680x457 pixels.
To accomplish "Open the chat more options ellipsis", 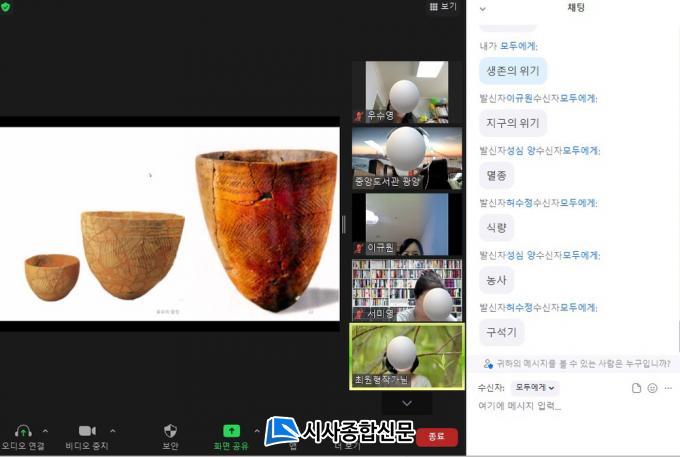I will pyautogui.click(x=668, y=388).
